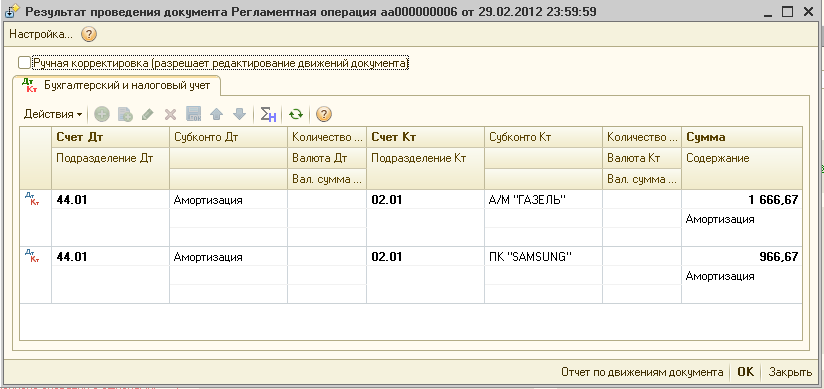Open the Действия dropdown menu

(x=53, y=114)
